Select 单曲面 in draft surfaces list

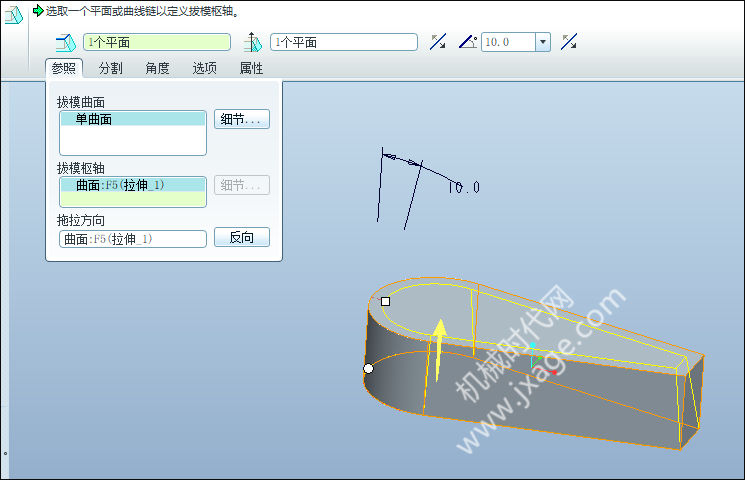pyautogui.click(x=133, y=119)
